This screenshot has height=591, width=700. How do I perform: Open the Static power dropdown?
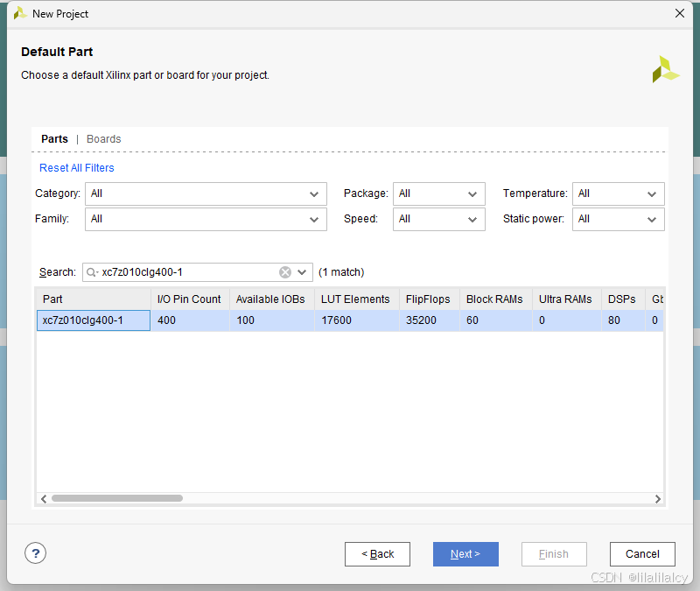[619, 220]
